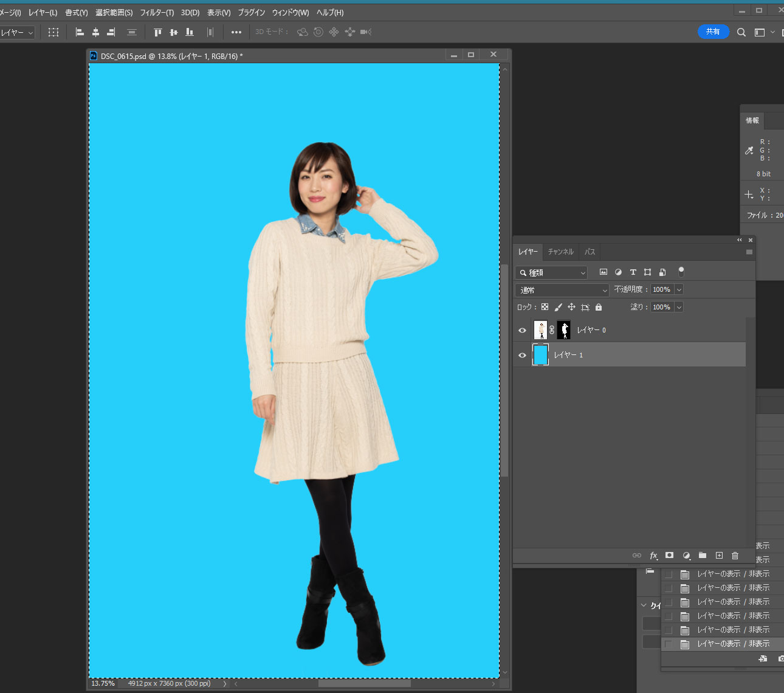
Task: Add a layer mask from the Layers panel footer
Action: coord(669,556)
